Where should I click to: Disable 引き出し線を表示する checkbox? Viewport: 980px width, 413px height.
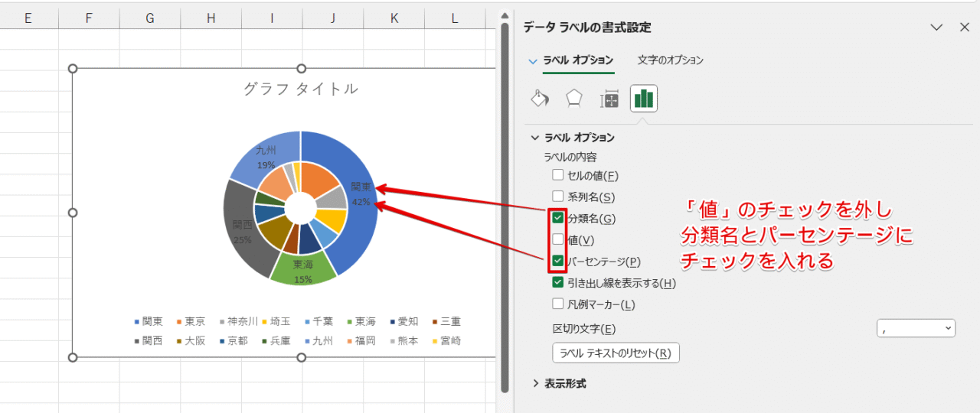[558, 282]
